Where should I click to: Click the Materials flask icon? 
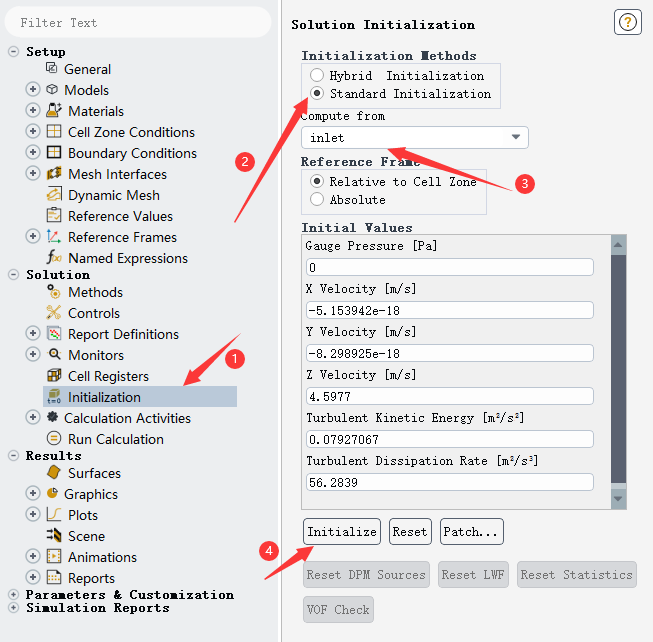click(54, 111)
